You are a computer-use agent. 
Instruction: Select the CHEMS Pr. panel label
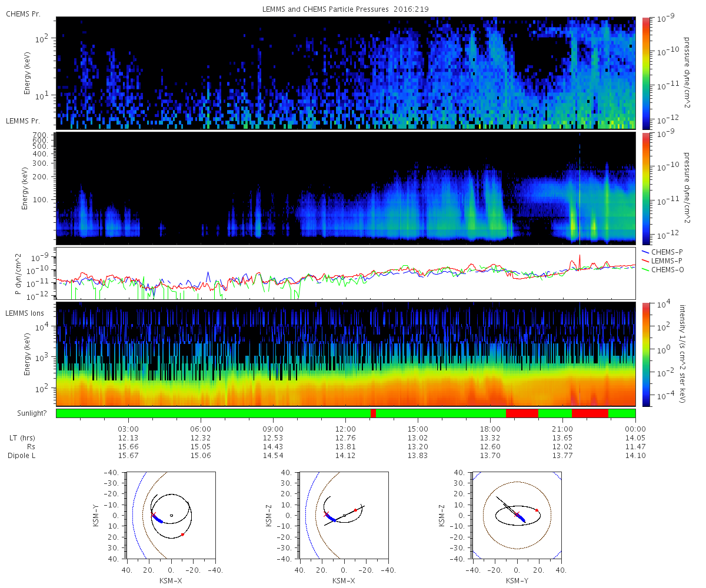pyautogui.click(x=23, y=14)
